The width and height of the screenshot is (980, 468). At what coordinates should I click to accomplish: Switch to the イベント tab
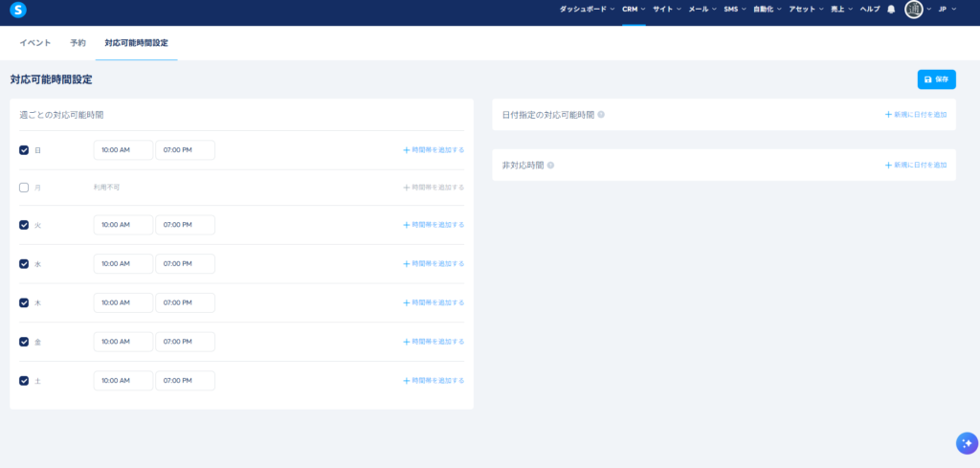pyautogui.click(x=35, y=43)
